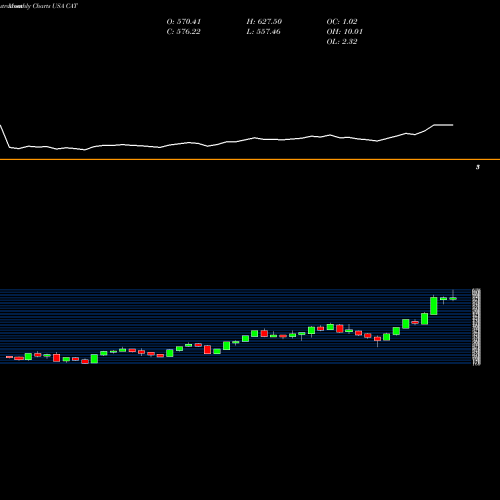500x500 pixels.
Task: Click the low price value L: 557.46
Action: click(x=264, y=32)
